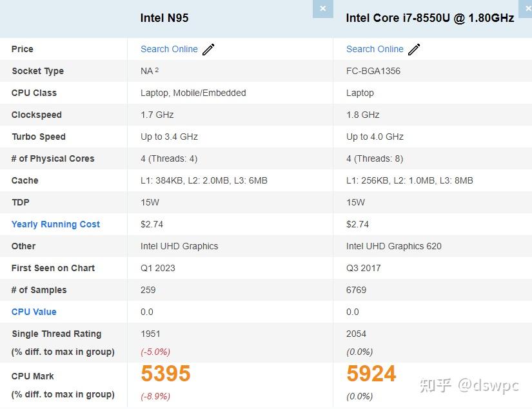This screenshot has height=409, width=532.
Task: Select the Intel N95 column header
Action: point(165,17)
